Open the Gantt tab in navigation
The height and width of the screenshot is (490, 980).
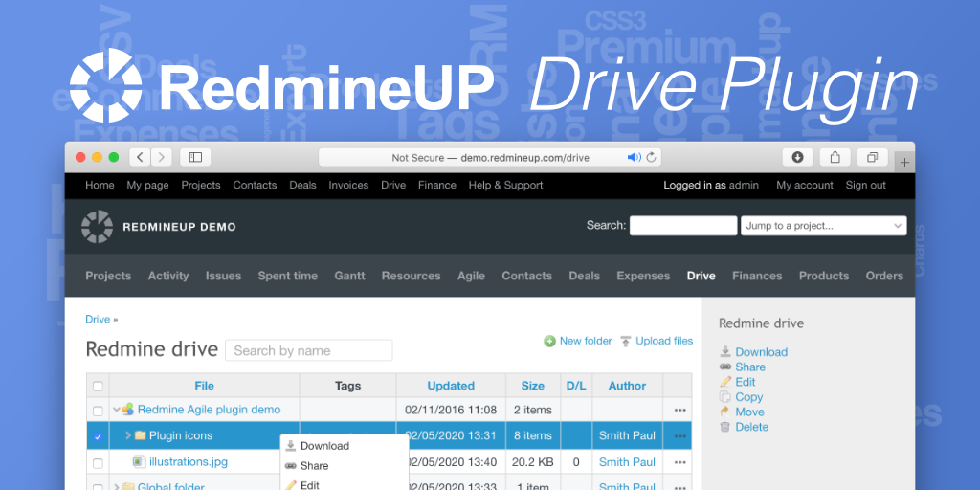coord(349,276)
